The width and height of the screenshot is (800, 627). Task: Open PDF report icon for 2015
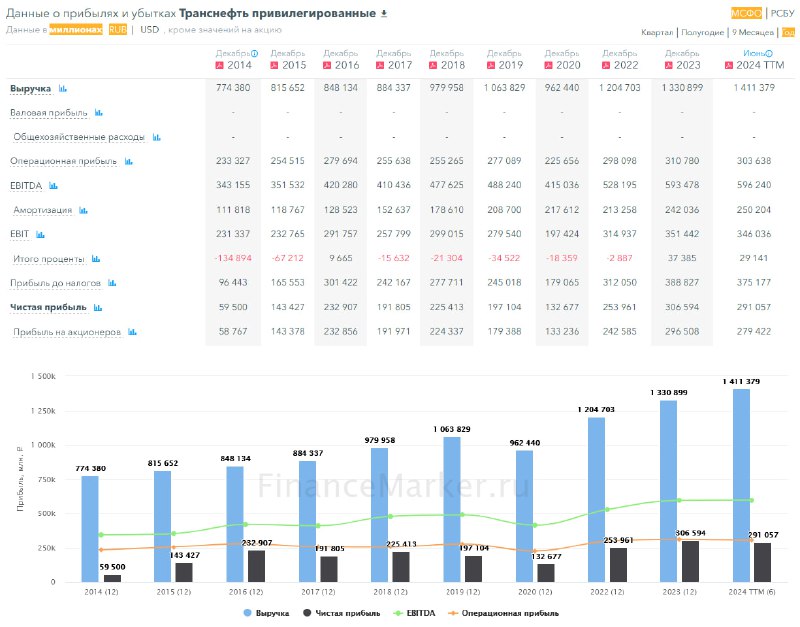(274, 65)
